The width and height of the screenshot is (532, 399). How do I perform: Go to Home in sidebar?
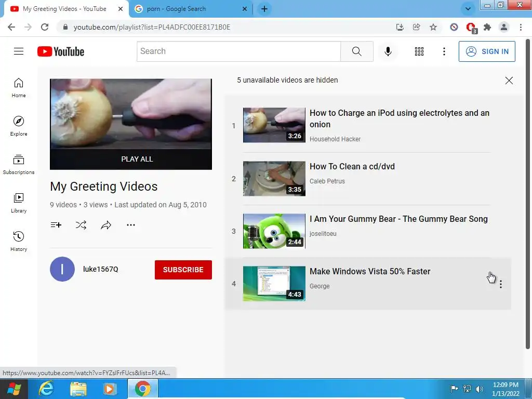(x=19, y=88)
